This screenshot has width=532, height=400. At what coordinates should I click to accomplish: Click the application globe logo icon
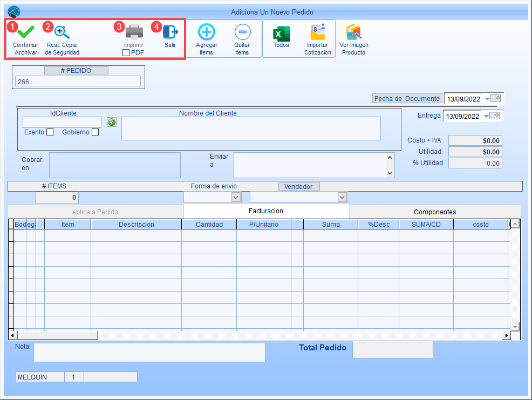point(13,12)
